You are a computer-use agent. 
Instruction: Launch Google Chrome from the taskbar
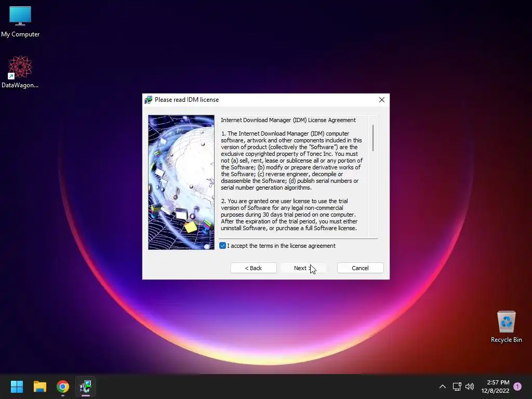tap(63, 387)
